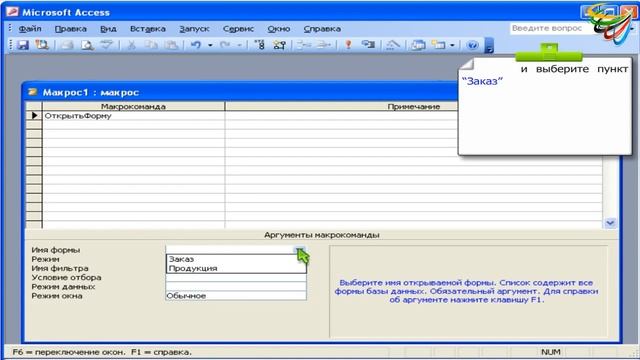Click the Cut scissors icon
Image resolution: width=640 pixels, height=360 pixels.
131,45
